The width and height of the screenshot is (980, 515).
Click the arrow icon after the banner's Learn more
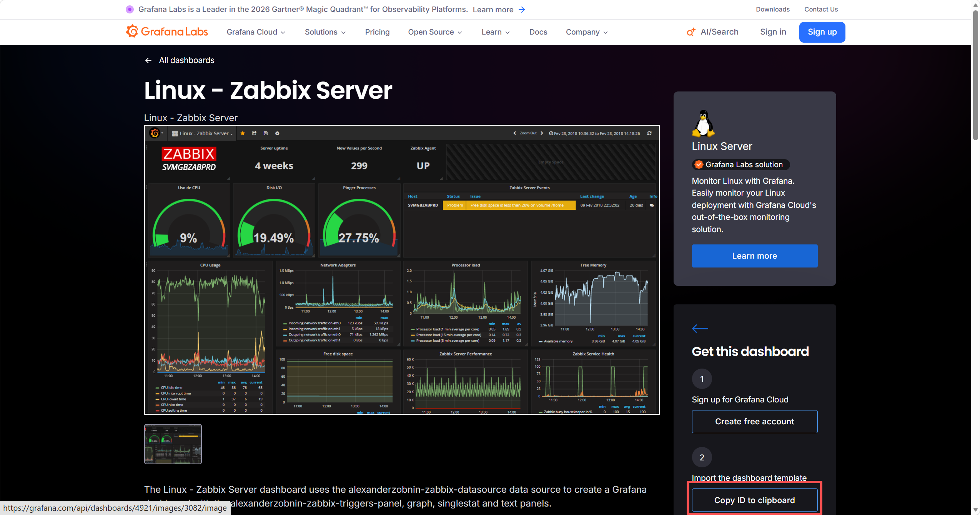(x=522, y=10)
